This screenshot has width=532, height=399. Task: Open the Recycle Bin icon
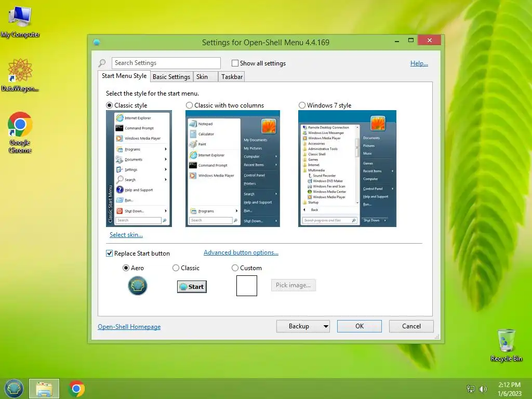click(x=506, y=345)
